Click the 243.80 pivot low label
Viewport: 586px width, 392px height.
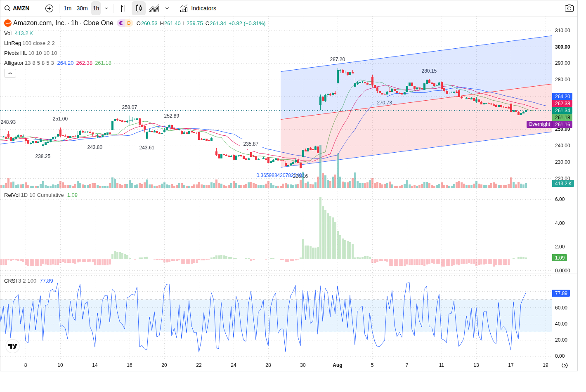tap(95, 147)
